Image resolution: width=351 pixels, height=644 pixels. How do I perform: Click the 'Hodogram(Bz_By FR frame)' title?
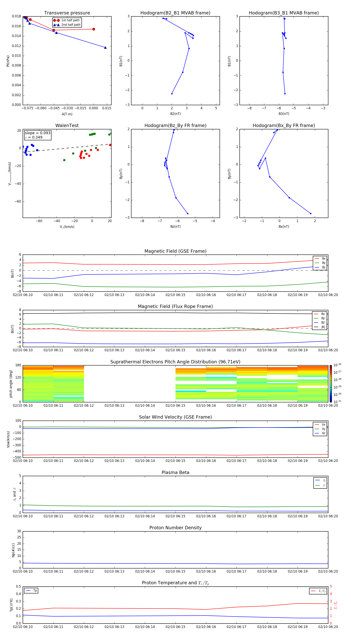(x=175, y=125)
